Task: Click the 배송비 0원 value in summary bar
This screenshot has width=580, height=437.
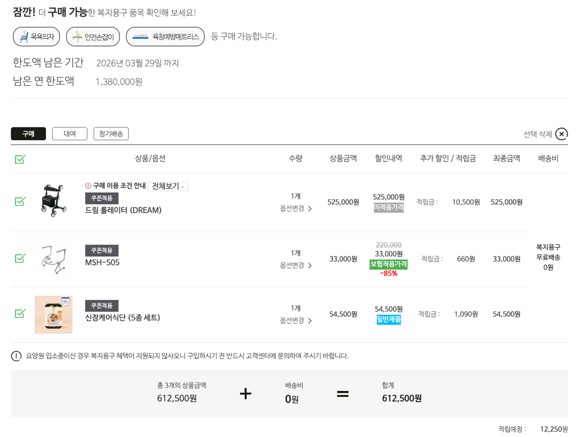Action: [x=291, y=399]
